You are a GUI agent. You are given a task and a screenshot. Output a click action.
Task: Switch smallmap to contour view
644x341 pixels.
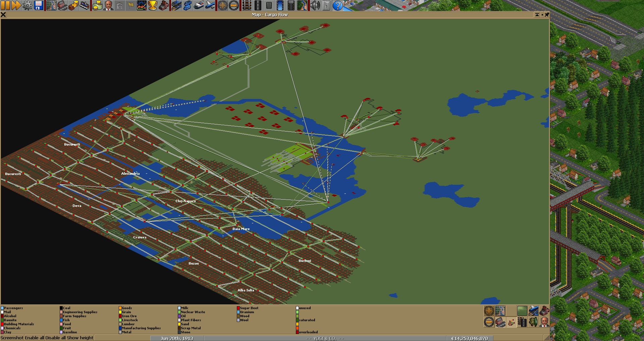(x=522, y=311)
